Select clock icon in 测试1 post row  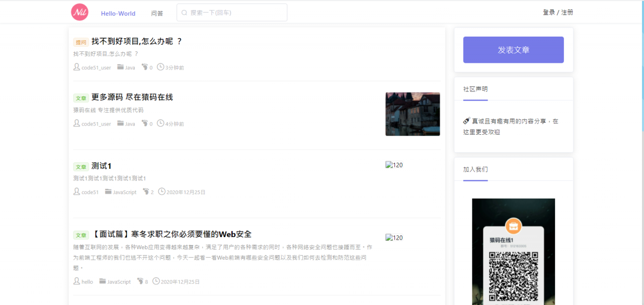[162, 191]
